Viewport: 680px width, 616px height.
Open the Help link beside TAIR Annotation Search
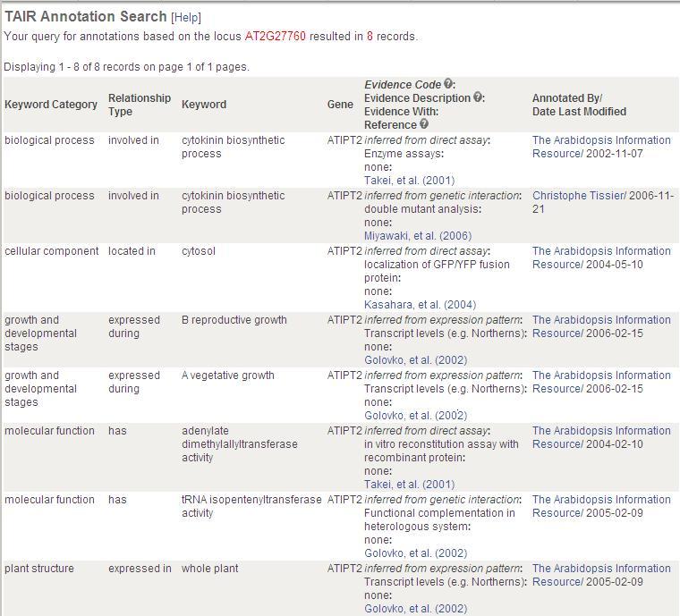(186, 17)
